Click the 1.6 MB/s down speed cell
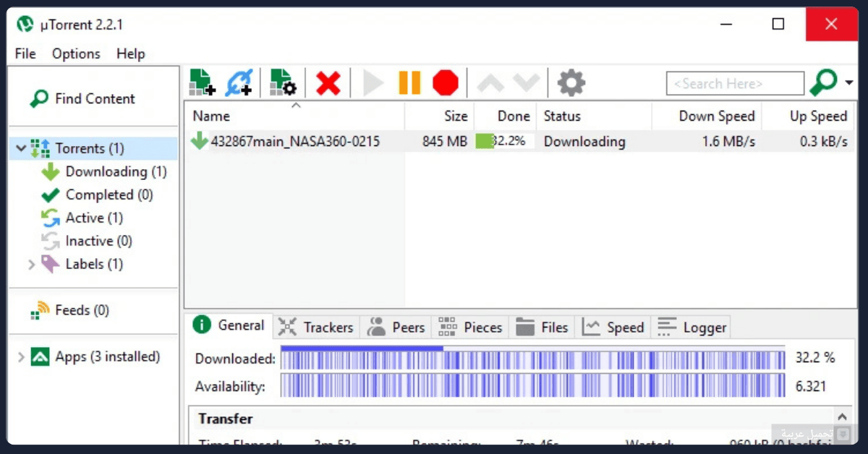The height and width of the screenshot is (454, 868). [728, 141]
